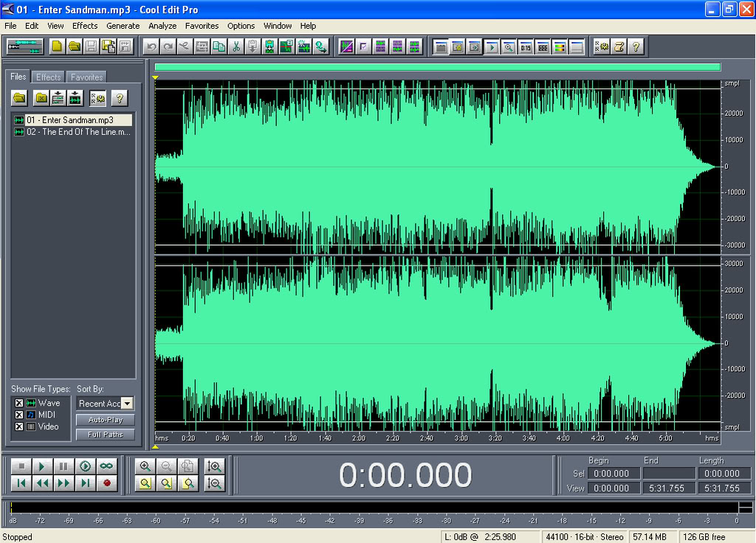This screenshot has width=756, height=543.
Task: Start playback with the Play button
Action: [x=42, y=466]
